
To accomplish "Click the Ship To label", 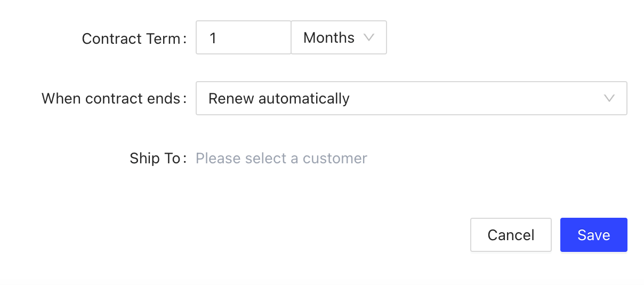I will (155, 159).
